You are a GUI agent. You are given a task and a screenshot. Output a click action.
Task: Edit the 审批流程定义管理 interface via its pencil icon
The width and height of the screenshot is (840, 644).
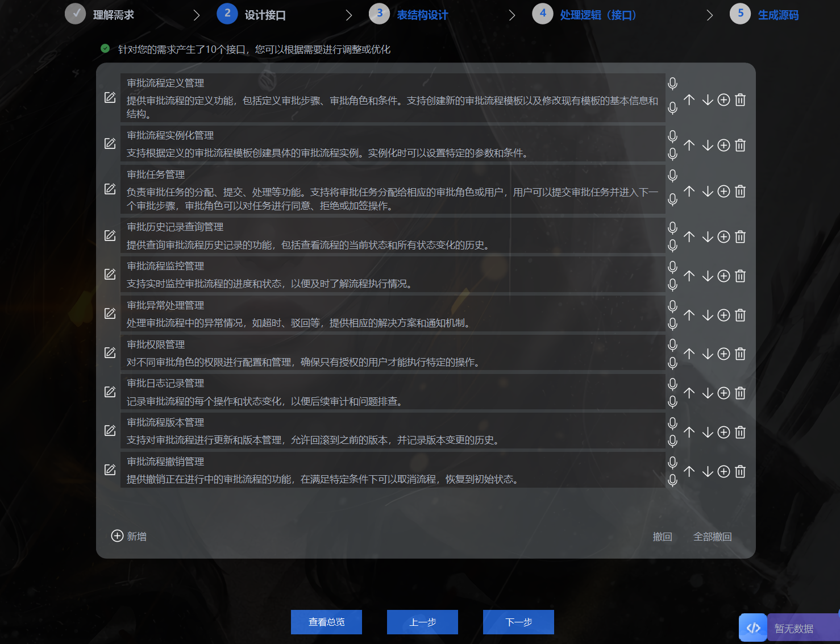coord(110,98)
